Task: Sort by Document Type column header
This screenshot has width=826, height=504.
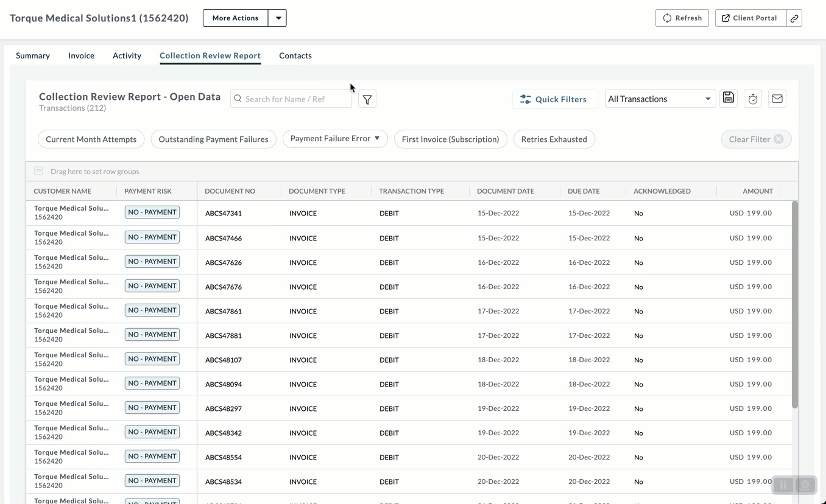Action: tap(317, 191)
